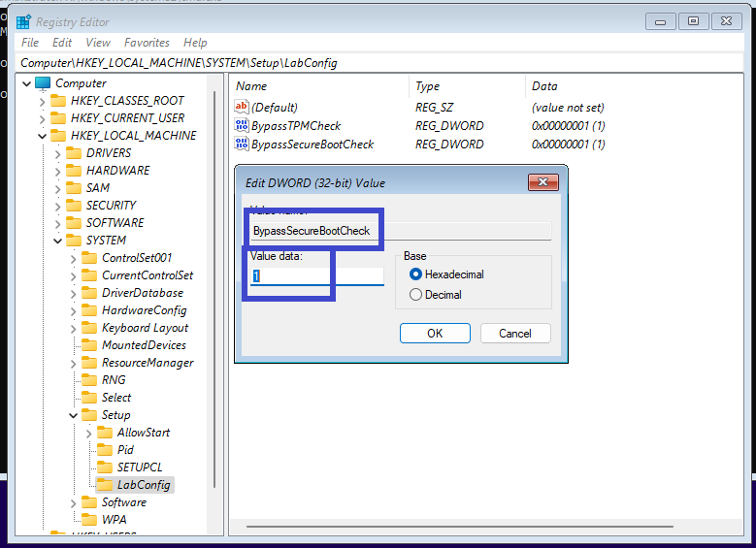The height and width of the screenshot is (548, 756).
Task: Collapse the Setup key node
Action: 73,415
